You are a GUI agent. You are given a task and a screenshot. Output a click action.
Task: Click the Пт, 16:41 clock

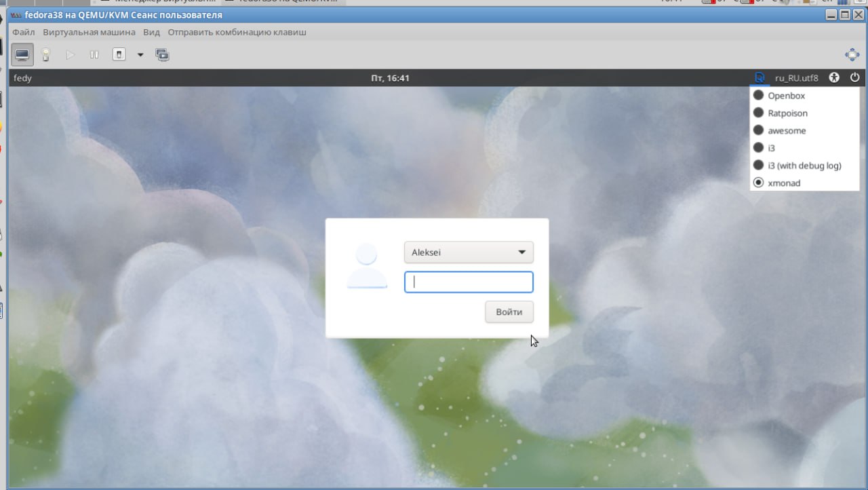click(391, 78)
